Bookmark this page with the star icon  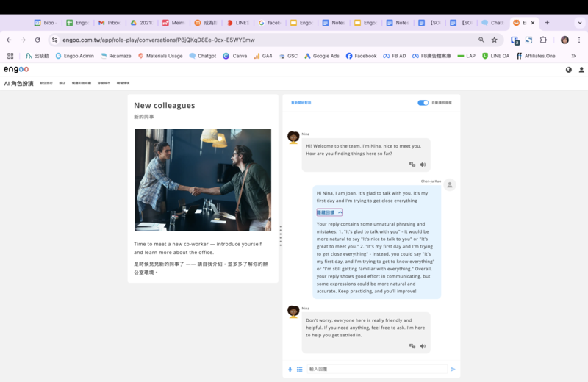coord(494,40)
